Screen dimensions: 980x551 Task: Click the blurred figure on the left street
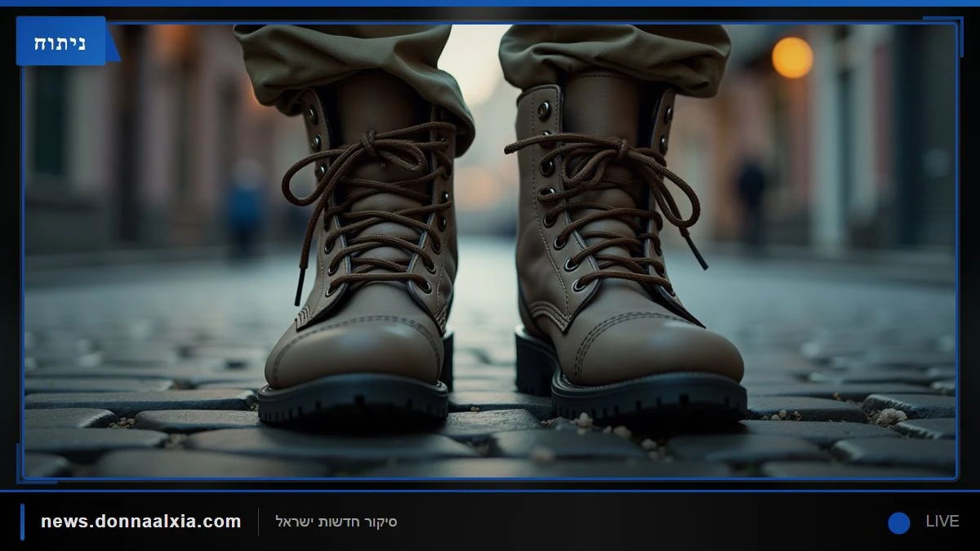coord(244,207)
